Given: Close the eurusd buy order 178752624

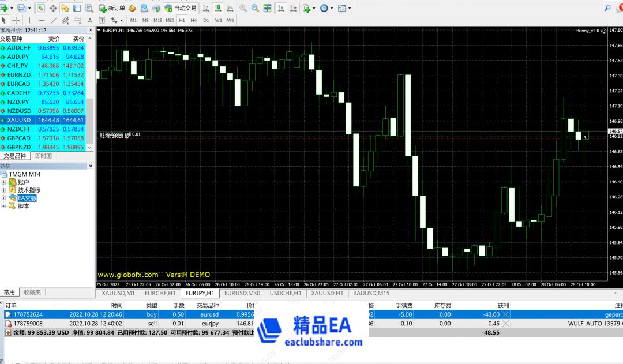Looking at the screenshot, I should tap(506, 314).
